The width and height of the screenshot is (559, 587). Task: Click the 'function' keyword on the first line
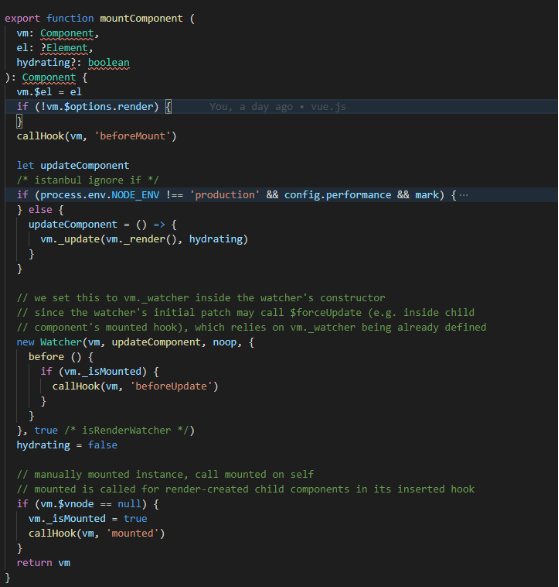(70, 18)
